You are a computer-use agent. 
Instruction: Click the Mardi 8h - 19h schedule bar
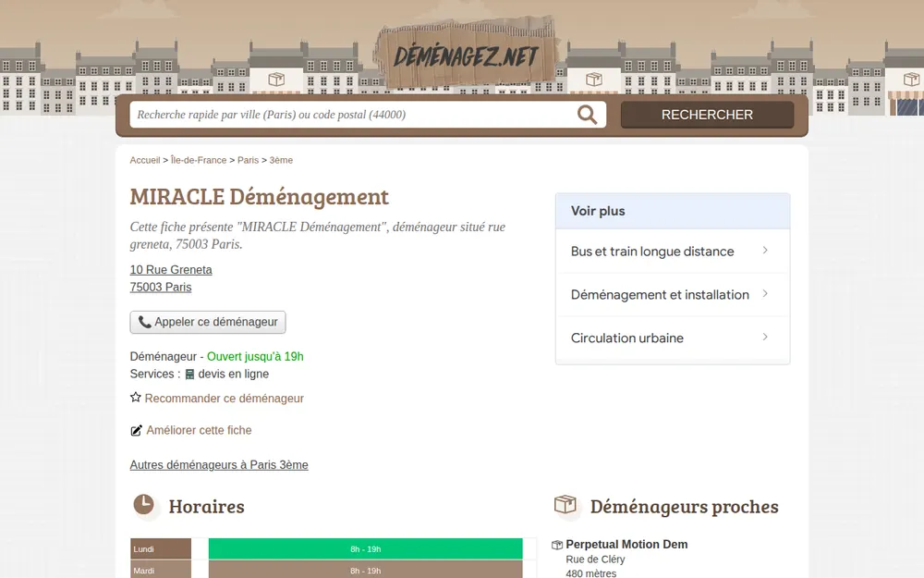(365, 570)
